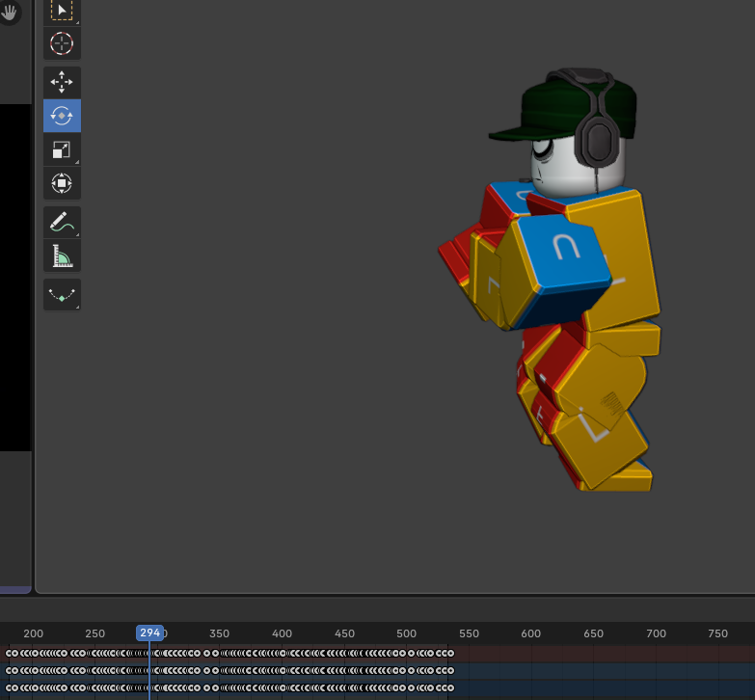Viewport: 755px width, 700px height.
Task: Click frame 350 on timeline ruler
Action: coord(220,633)
